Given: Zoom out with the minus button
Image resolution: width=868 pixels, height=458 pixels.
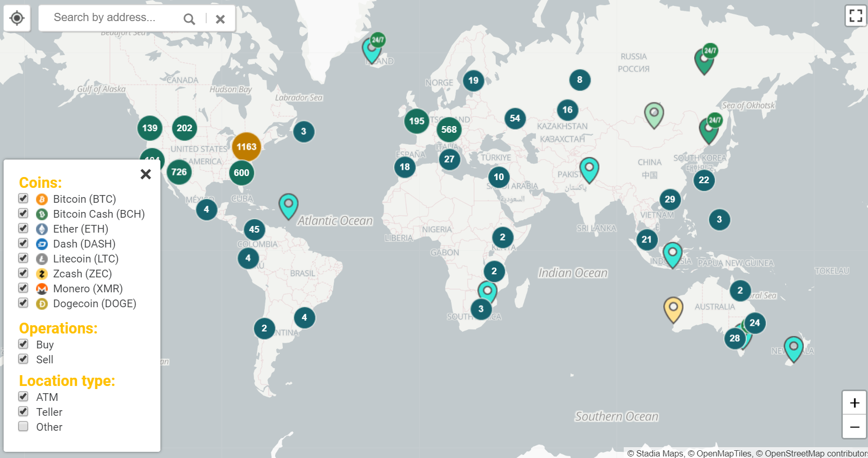Looking at the screenshot, I should coord(855,427).
